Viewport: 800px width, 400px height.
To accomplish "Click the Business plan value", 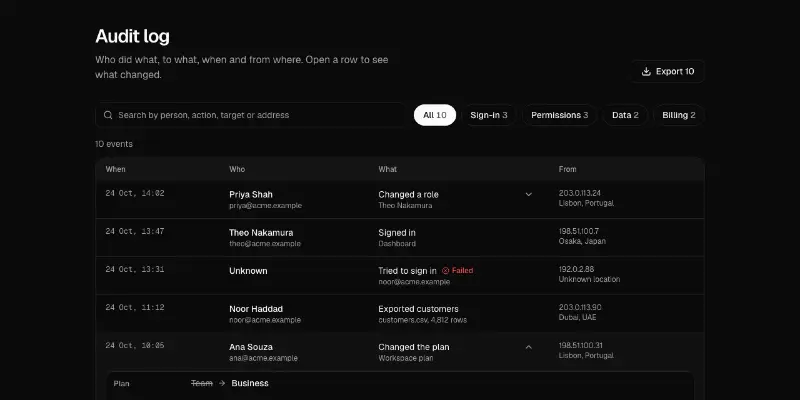I will click(250, 383).
